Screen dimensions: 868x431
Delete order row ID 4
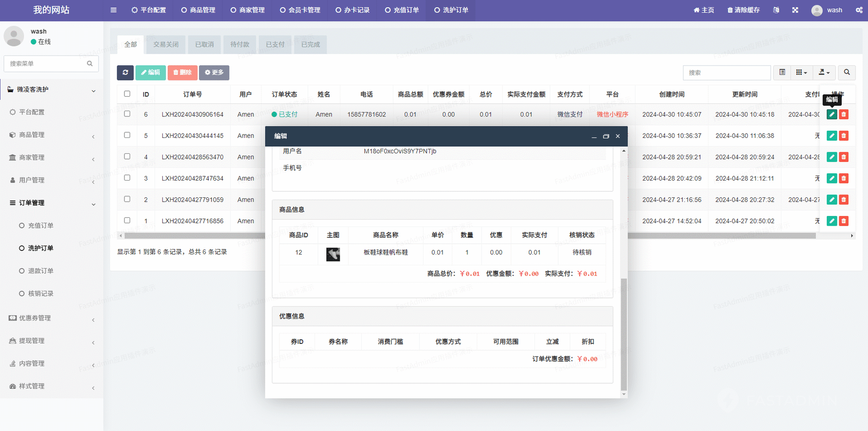pos(844,157)
